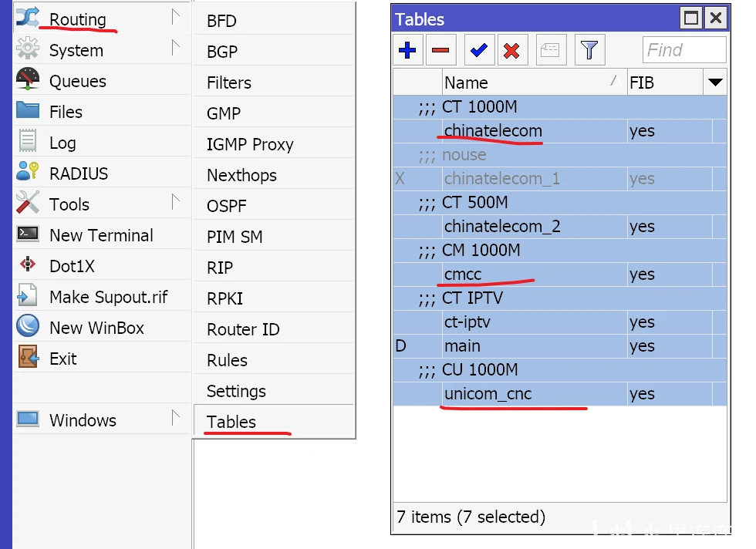
Task: Choose BGP from Routing submenu
Action: pyautogui.click(x=222, y=52)
